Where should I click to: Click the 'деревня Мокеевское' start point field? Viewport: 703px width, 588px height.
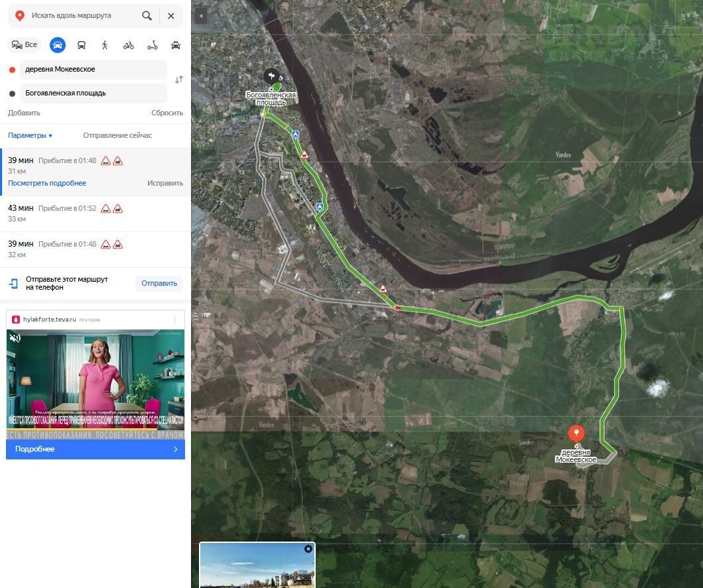point(93,70)
